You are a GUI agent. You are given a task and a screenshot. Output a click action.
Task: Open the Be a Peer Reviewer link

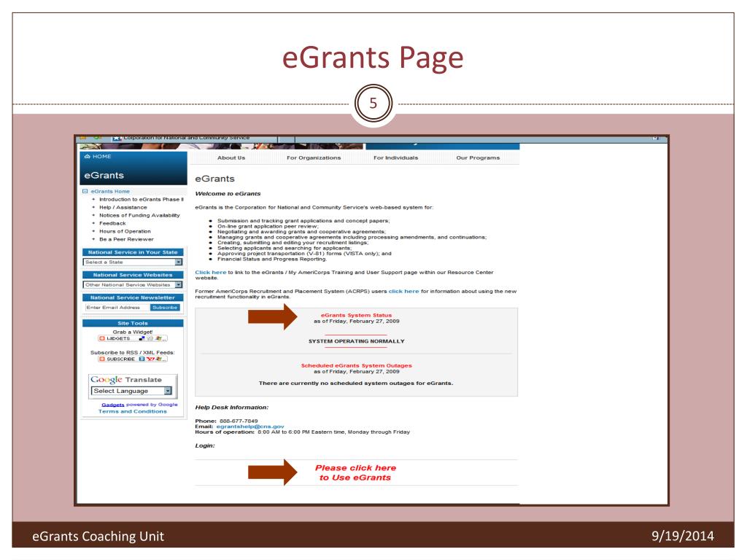point(126,239)
